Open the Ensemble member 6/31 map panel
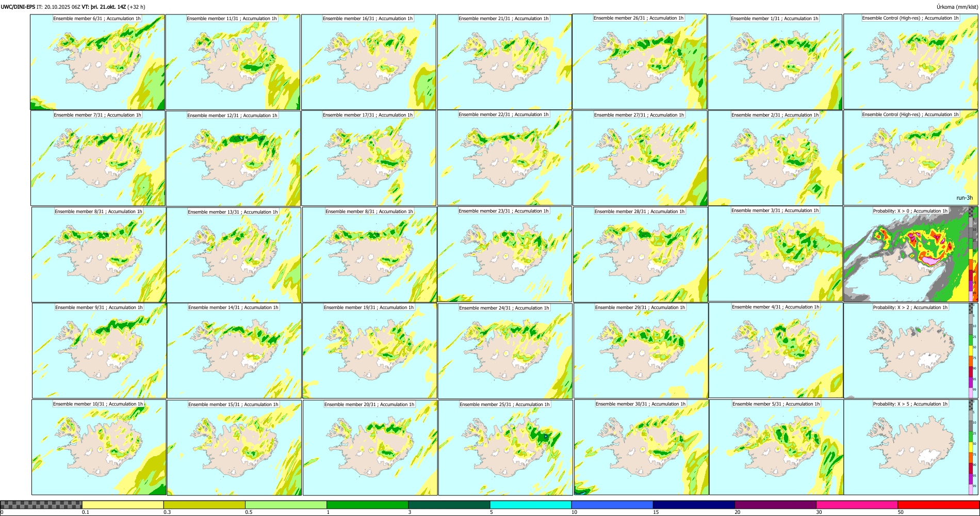 97,62
